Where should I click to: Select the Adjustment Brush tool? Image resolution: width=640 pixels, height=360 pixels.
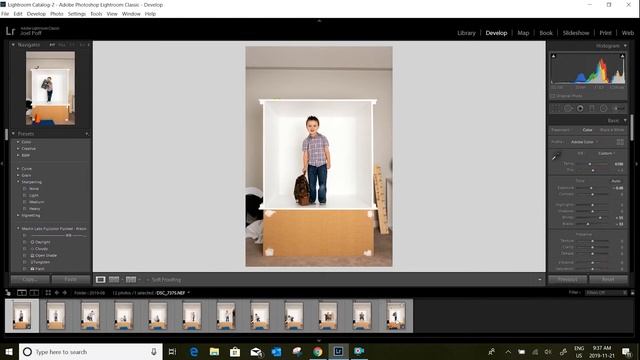coord(618,109)
